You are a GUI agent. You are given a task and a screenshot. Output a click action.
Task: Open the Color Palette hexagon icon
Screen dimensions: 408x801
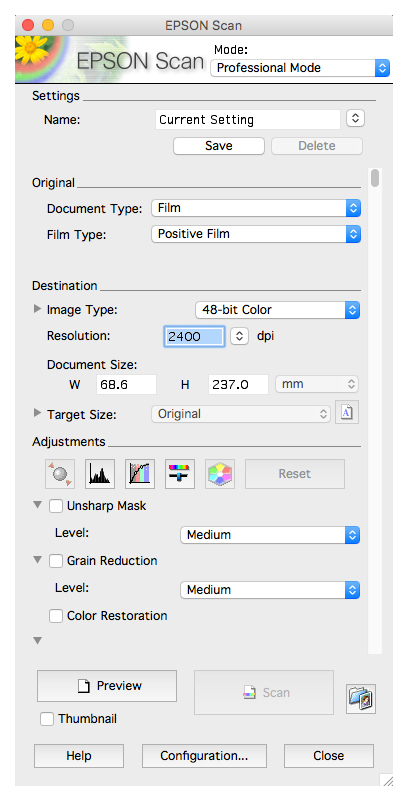pos(220,474)
